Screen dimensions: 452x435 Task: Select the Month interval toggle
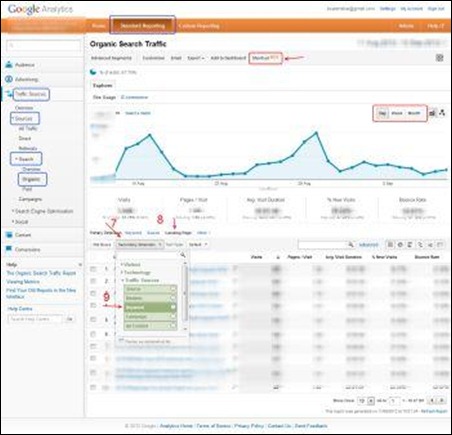pos(414,113)
